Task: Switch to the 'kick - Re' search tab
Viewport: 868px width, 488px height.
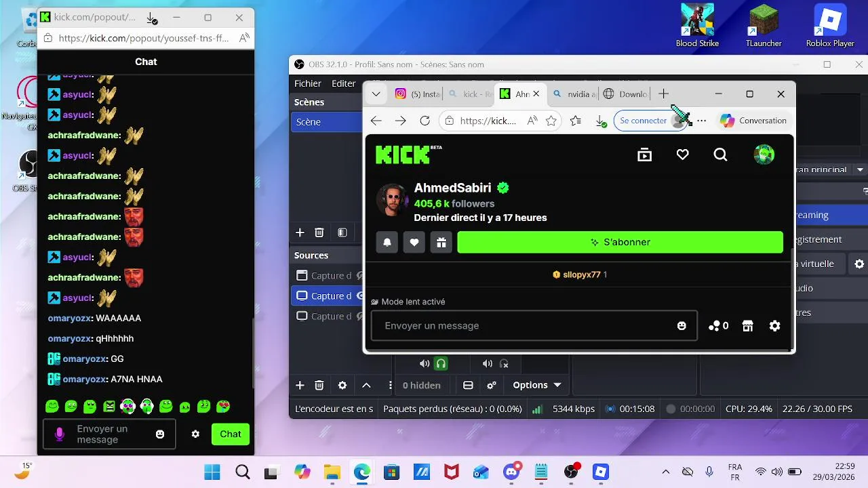Action: [471, 94]
